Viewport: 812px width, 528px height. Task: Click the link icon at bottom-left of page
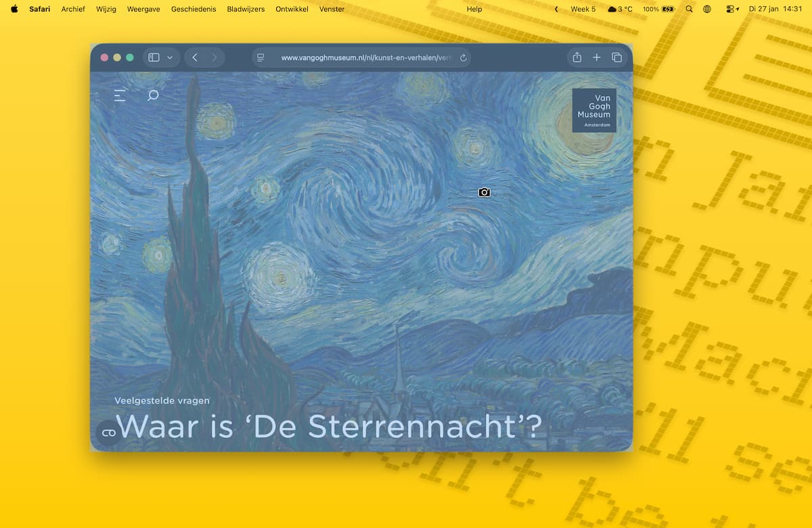pos(108,433)
